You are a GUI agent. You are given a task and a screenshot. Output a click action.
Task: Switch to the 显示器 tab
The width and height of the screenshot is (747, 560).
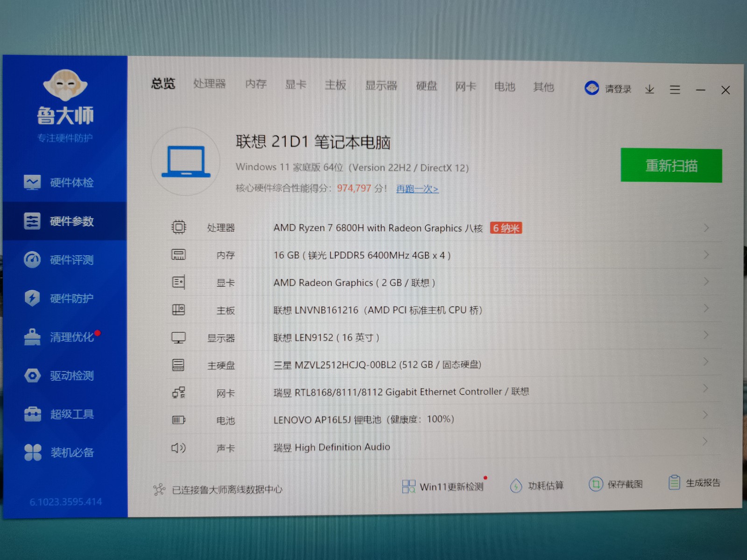click(x=381, y=85)
